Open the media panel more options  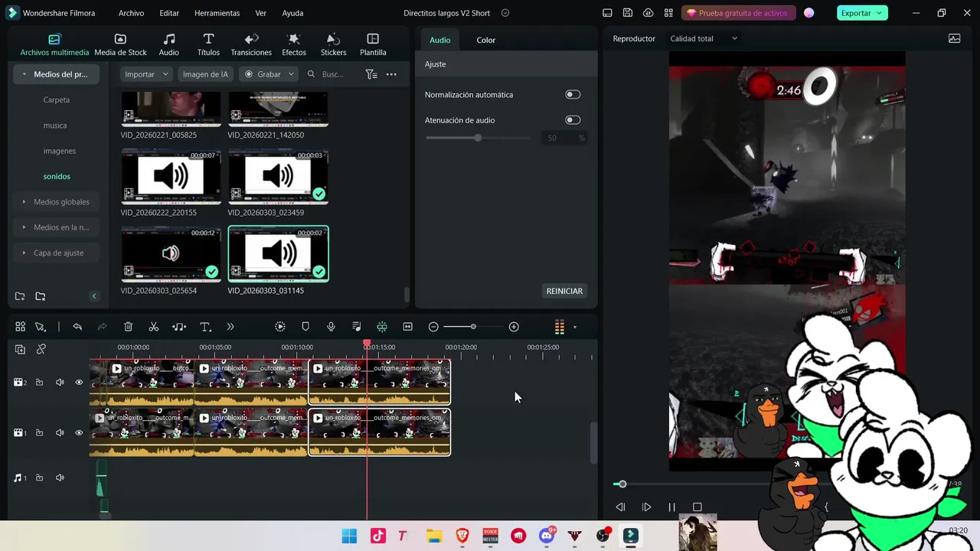click(391, 74)
